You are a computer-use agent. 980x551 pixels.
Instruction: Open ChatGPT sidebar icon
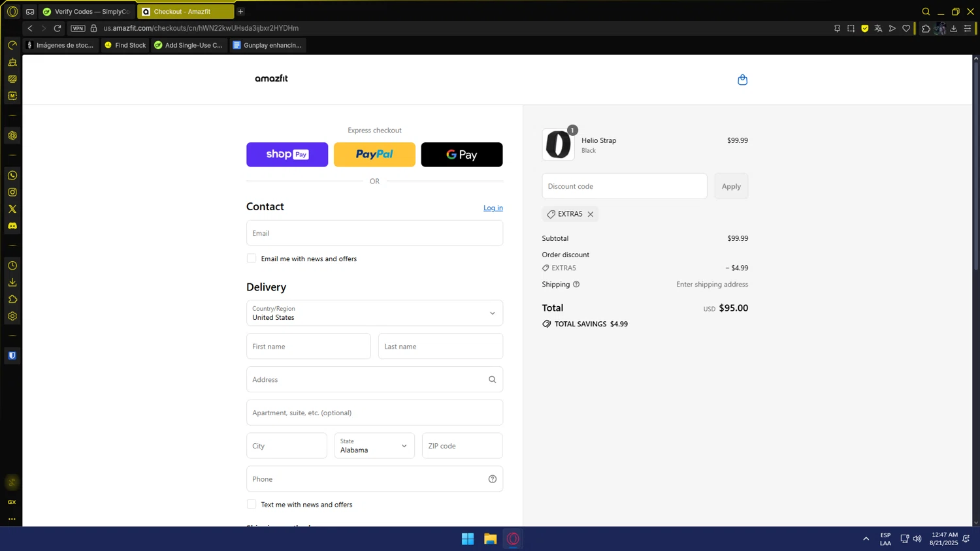click(12, 136)
